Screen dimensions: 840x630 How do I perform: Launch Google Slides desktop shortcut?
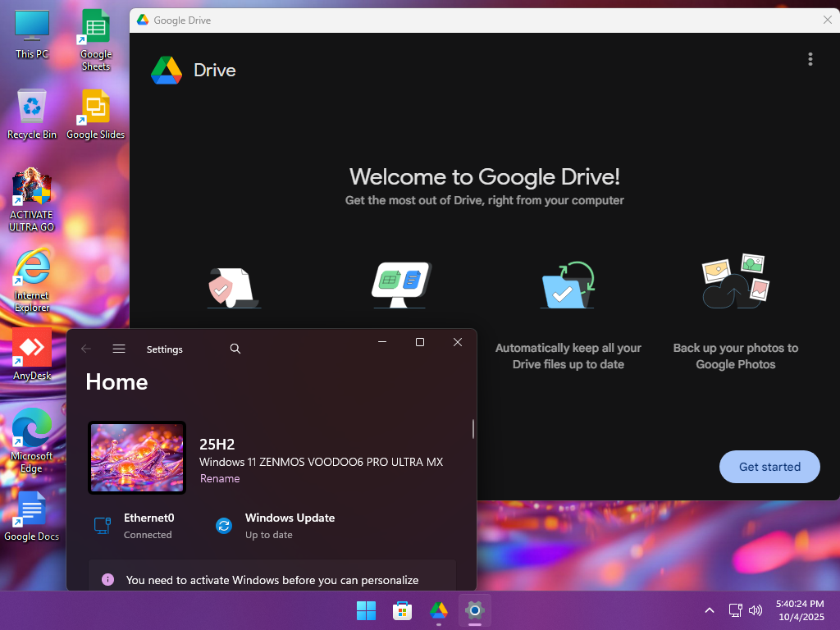(x=95, y=114)
